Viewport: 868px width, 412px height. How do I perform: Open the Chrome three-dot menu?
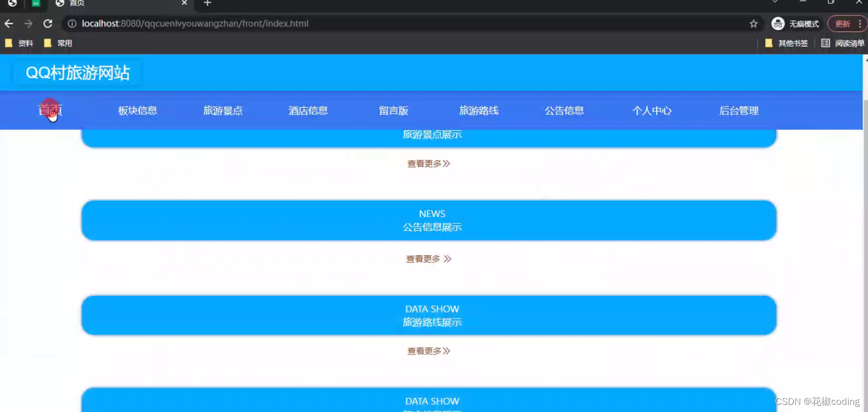tap(860, 24)
